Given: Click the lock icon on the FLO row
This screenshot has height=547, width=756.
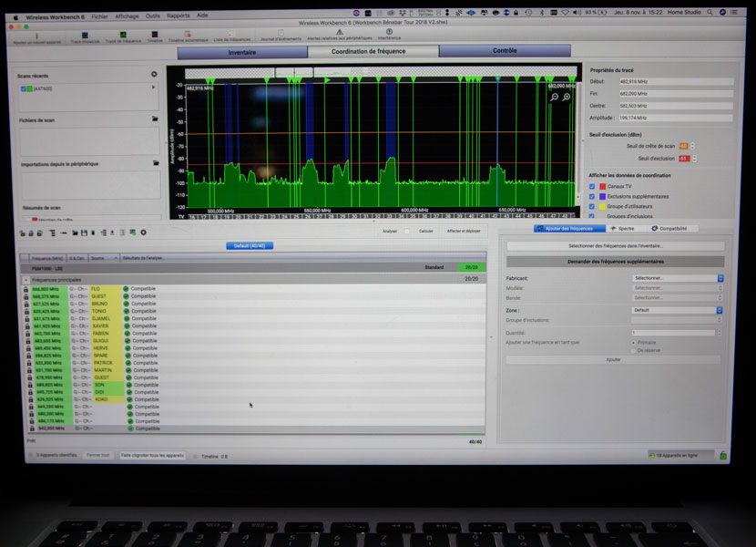Looking at the screenshot, I should 26,289.
